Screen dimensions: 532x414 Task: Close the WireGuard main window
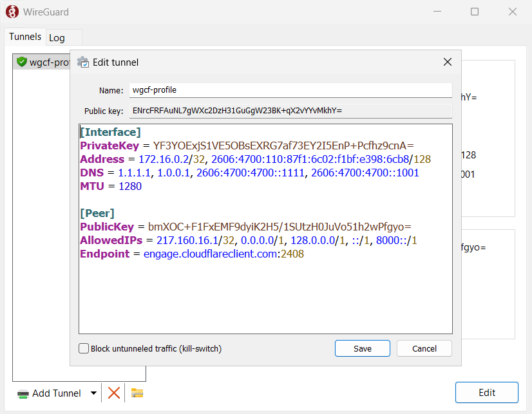[513, 12]
